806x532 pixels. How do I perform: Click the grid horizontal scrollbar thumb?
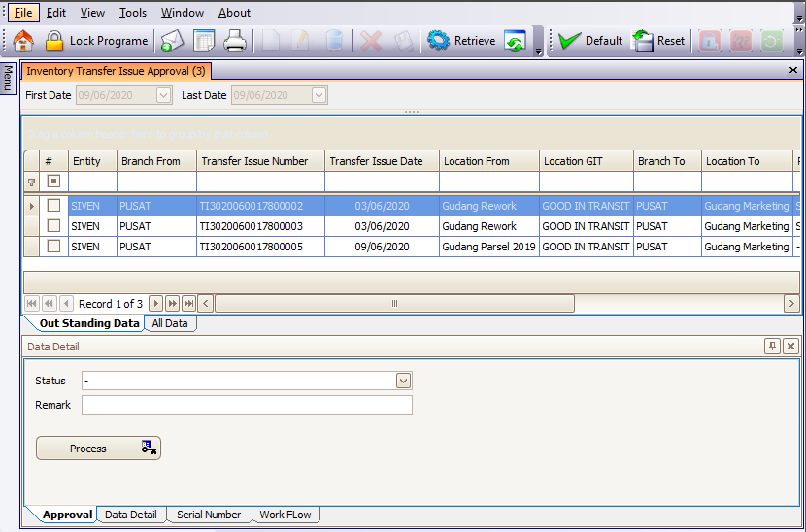coord(395,304)
